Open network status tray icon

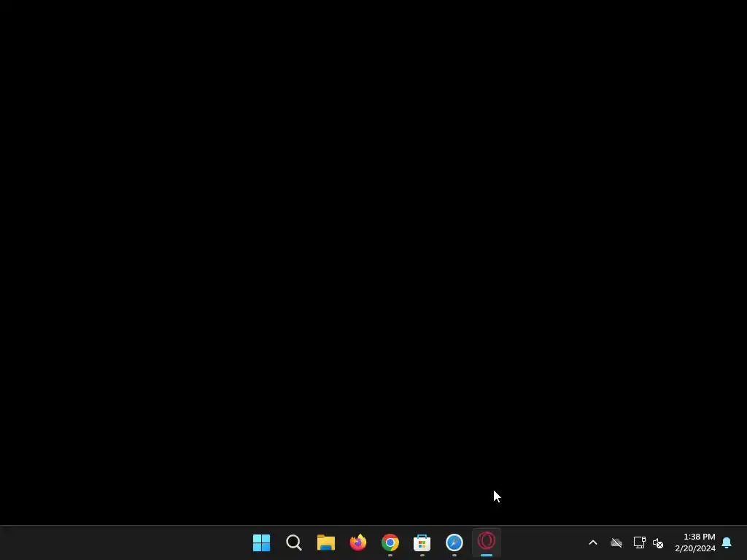[639, 542]
